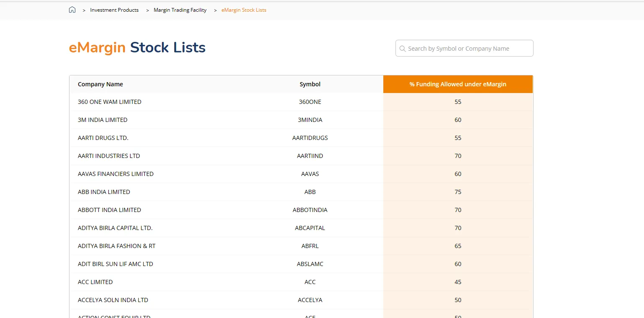Select 360 ONE WAM LIMITED row name
644x318 pixels.
[110, 102]
